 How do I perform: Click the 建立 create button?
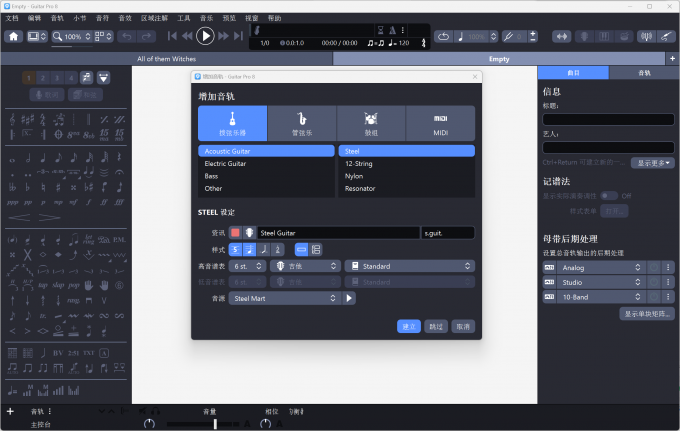(408, 326)
